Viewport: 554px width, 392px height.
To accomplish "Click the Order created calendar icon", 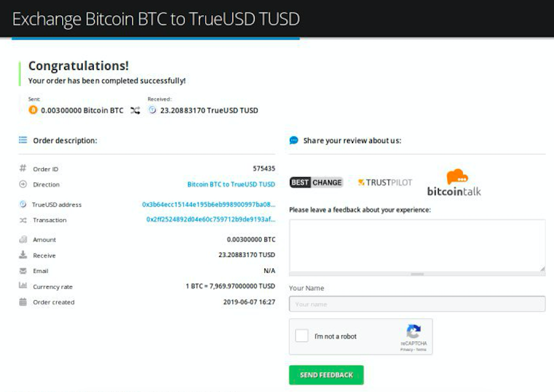I will (23, 302).
